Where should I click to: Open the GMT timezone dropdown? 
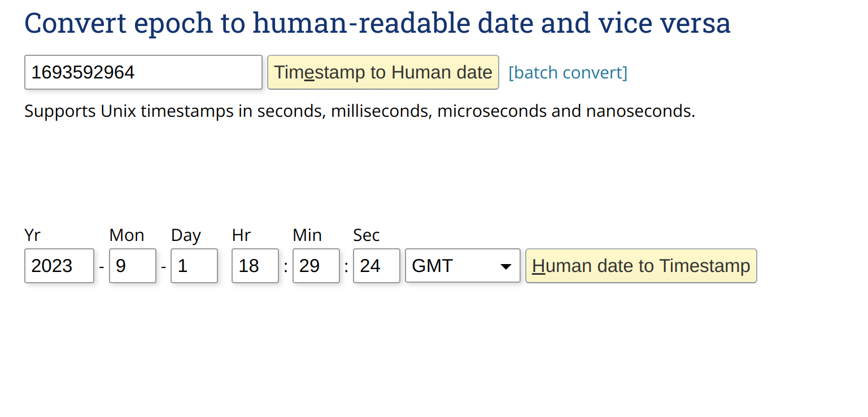click(x=463, y=265)
